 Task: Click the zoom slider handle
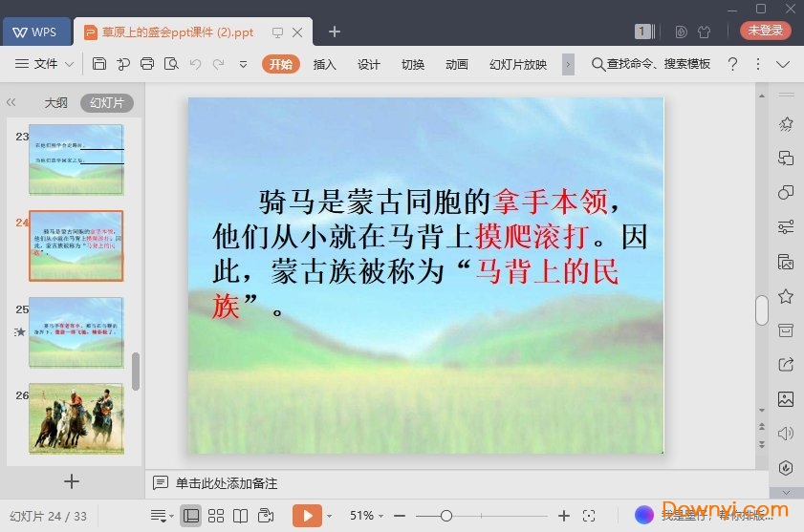446,516
